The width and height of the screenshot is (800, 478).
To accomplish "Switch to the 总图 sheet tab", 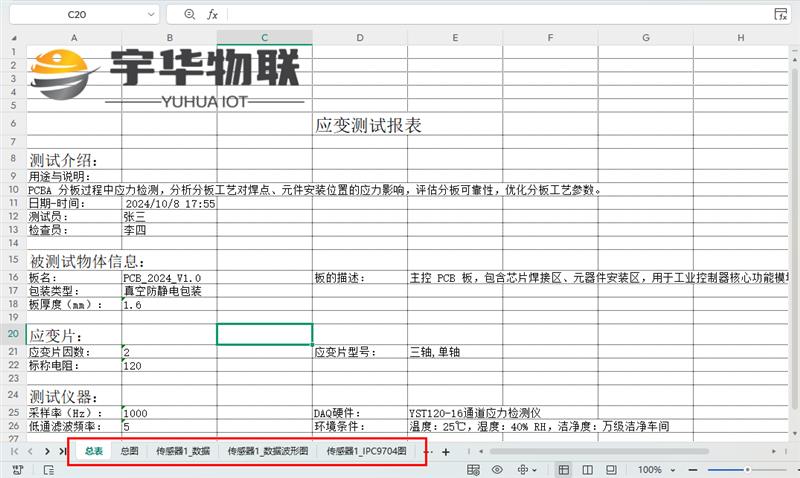I will (x=129, y=452).
